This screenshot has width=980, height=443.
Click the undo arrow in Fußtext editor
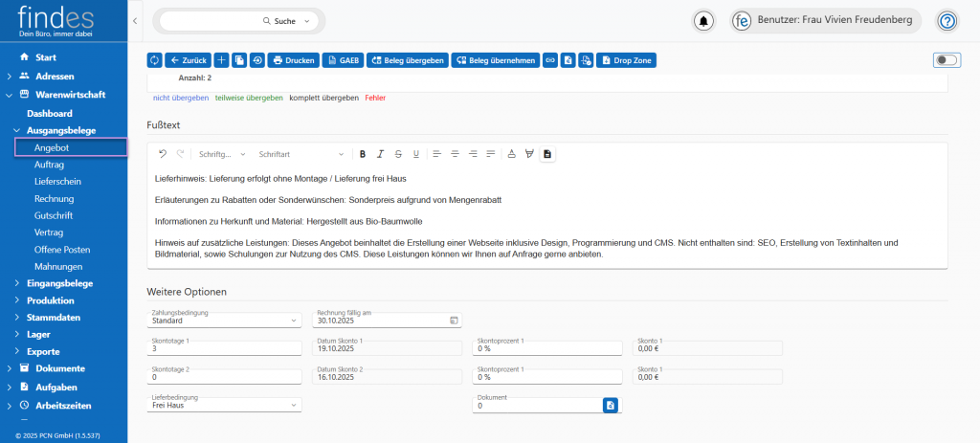click(x=163, y=154)
